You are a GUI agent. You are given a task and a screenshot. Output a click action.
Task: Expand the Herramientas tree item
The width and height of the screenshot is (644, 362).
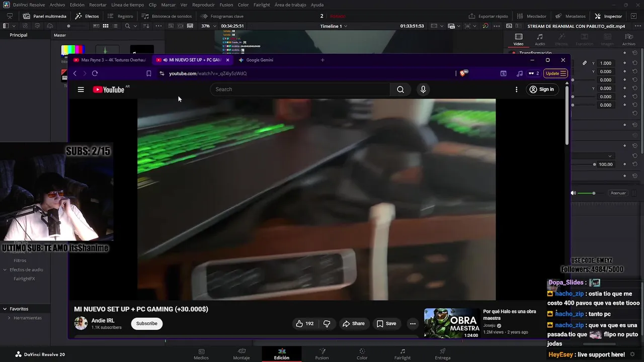click(9, 318)
